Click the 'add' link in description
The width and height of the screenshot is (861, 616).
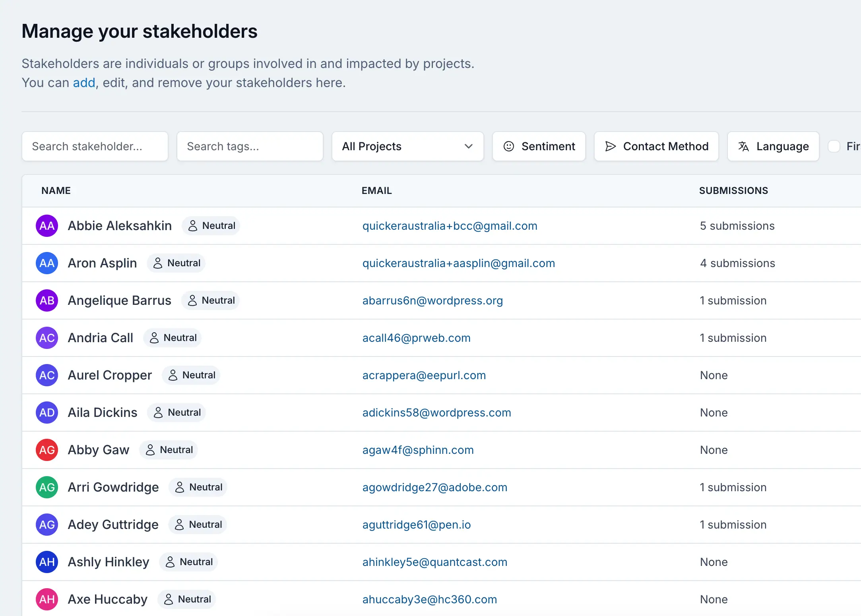(x=84, y=83)
